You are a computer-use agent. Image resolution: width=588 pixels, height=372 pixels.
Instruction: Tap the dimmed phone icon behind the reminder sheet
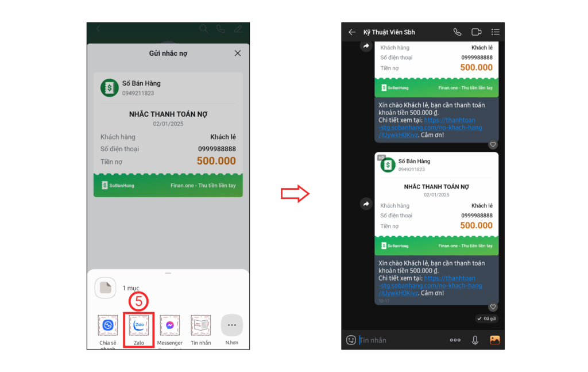pyautogui.click(x=221, y=29)
